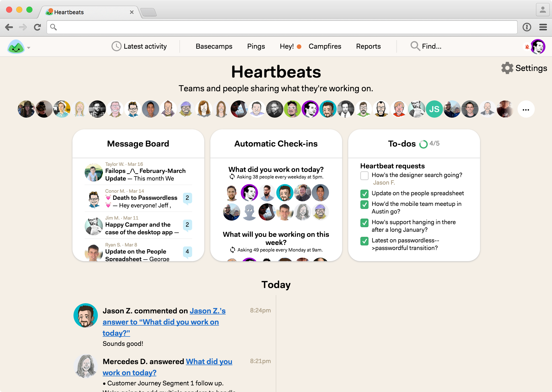Viewport: 552px width, 392px height.
Task: Click the 1Password extension icon
Action: click(x=527, y=27)
